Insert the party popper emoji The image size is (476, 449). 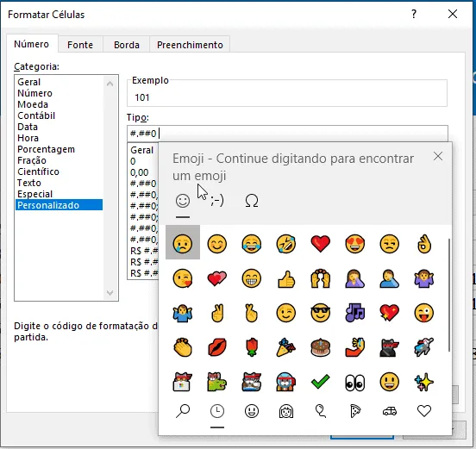click(x=286, y=347)
